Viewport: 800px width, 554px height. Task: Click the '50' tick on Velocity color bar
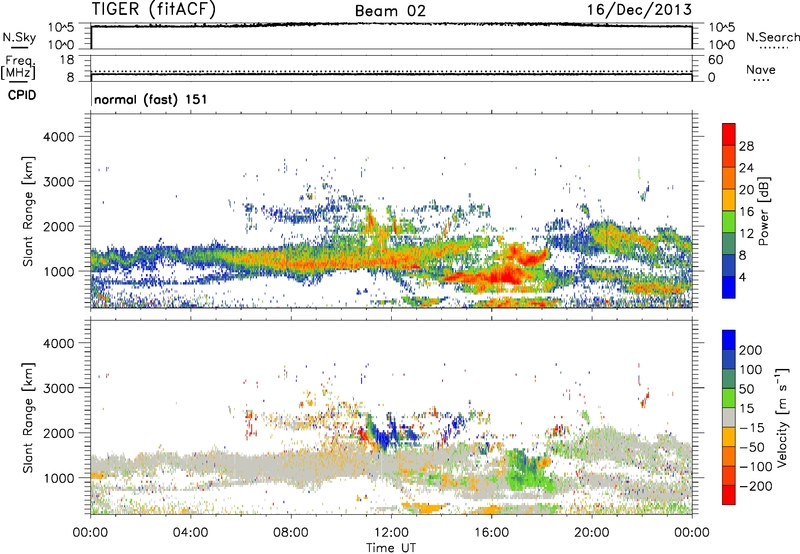pos(746,389)
